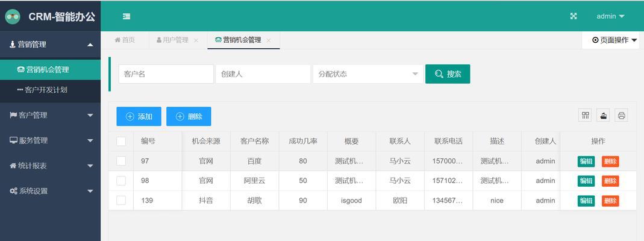644x241 pixels.
Task: Click the table print icon
Action: point(622,115)
